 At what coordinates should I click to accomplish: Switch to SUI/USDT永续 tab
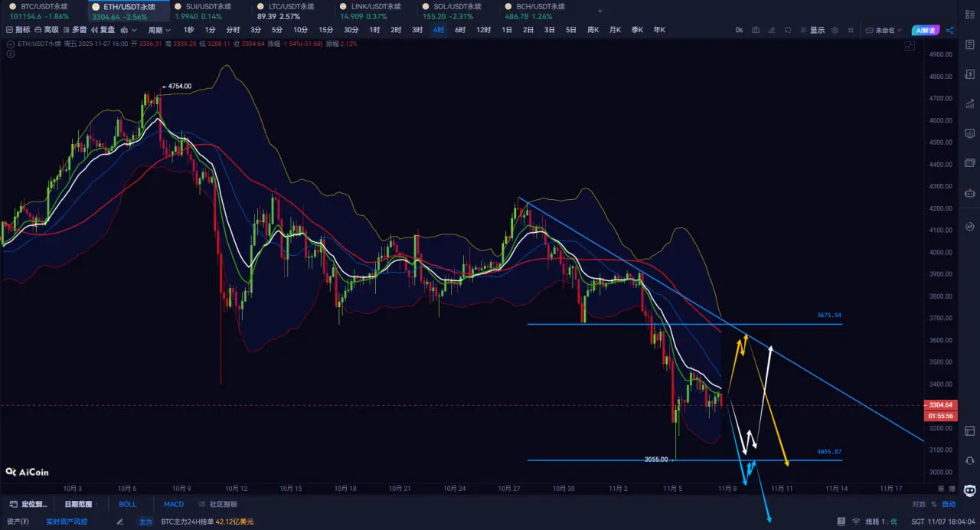(204, 11)
